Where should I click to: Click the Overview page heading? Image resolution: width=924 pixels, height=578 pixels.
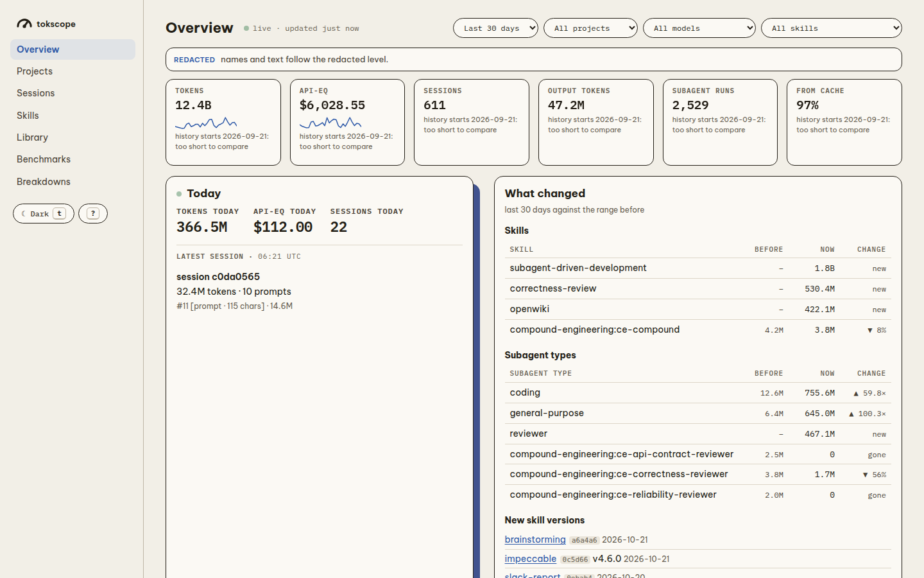[x=200, y=28]
